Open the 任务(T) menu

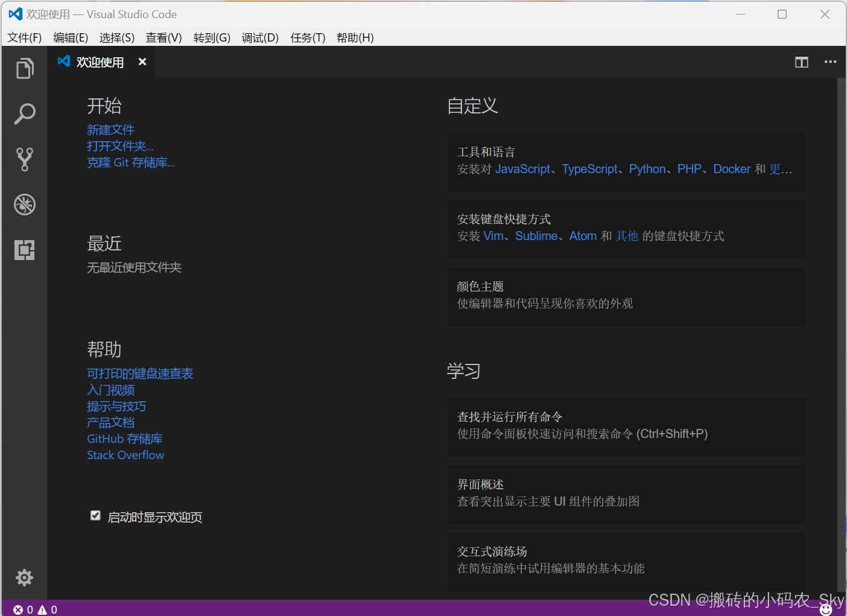[308, 37]
